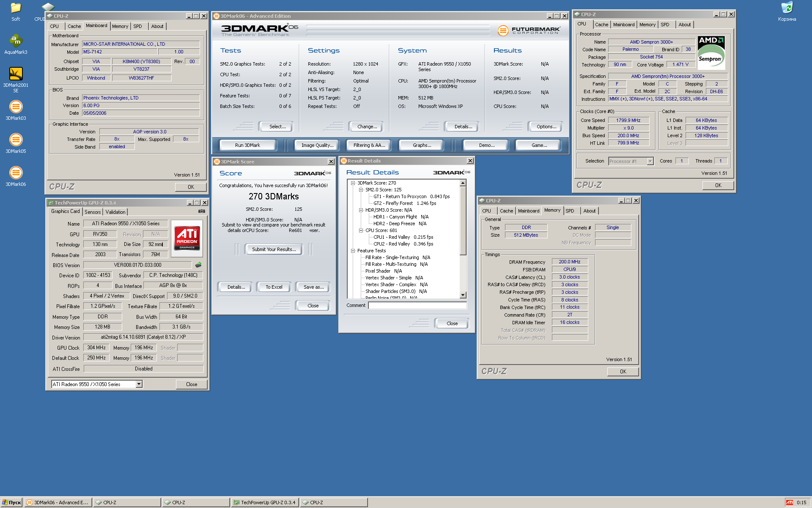Click the BIOS save chip icon in GPU-Z
The image size is (812, 508).
198,265
